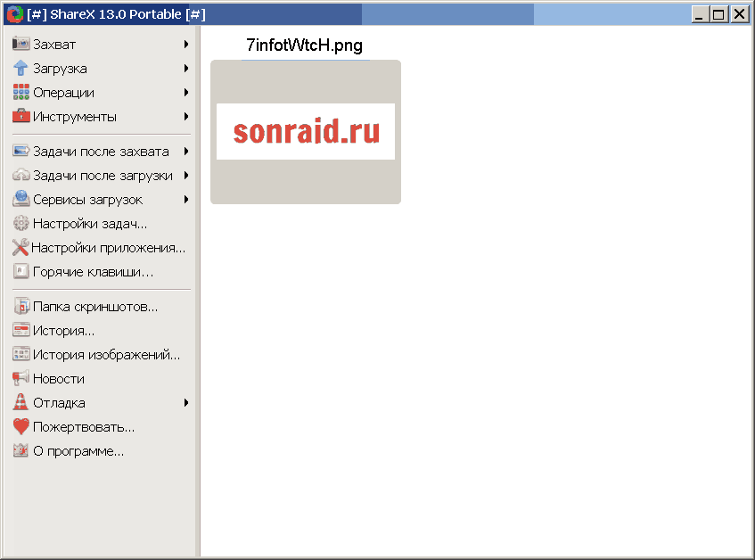Click the traffic cone icon for Отладка
The height and width of the screenshot is (560, 755).
pos(21,402)
